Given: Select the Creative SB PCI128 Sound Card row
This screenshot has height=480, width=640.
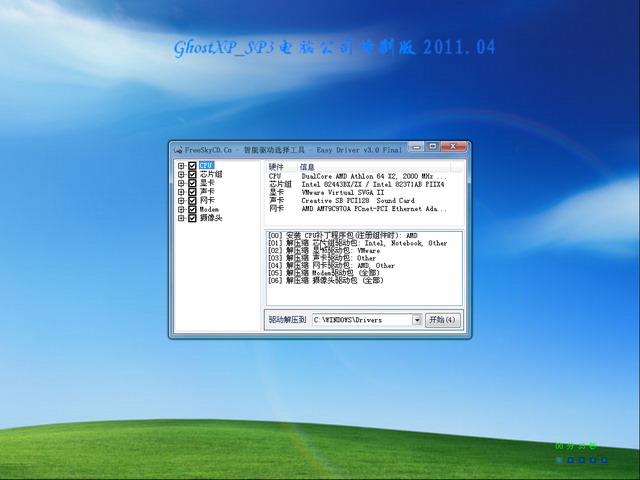Looking at the screenshot, I should coord(357,200).
